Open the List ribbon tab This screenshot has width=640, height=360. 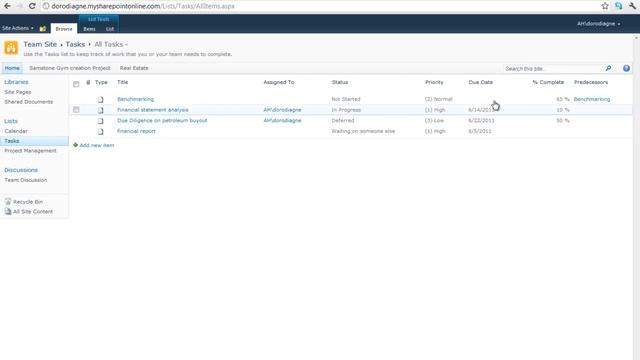click(110, 29)
